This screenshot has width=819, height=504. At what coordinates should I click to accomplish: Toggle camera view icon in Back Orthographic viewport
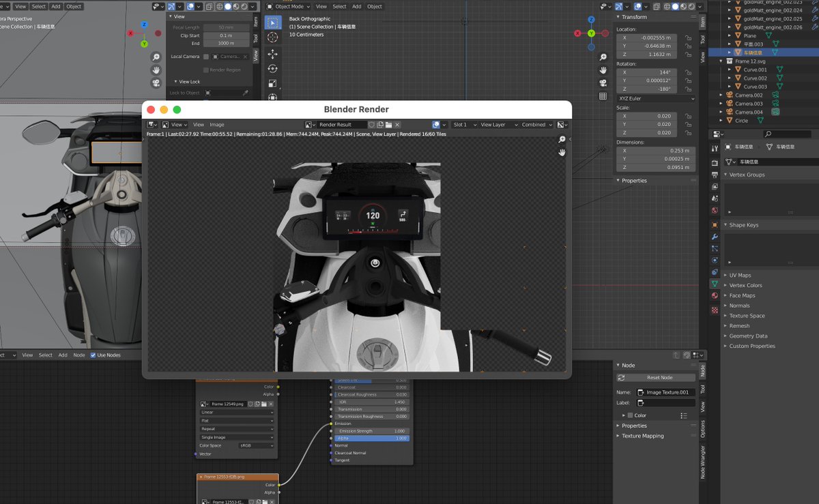603,83
